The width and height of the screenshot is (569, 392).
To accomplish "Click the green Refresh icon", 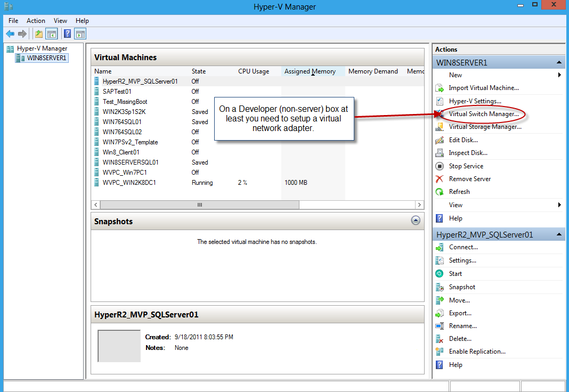I will [x=440, y=192].
